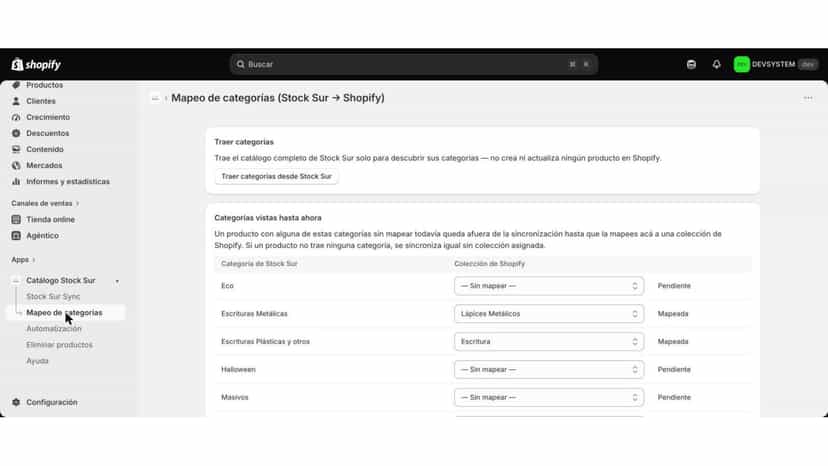
Task: Open Configuración settings
Action: 52,402
